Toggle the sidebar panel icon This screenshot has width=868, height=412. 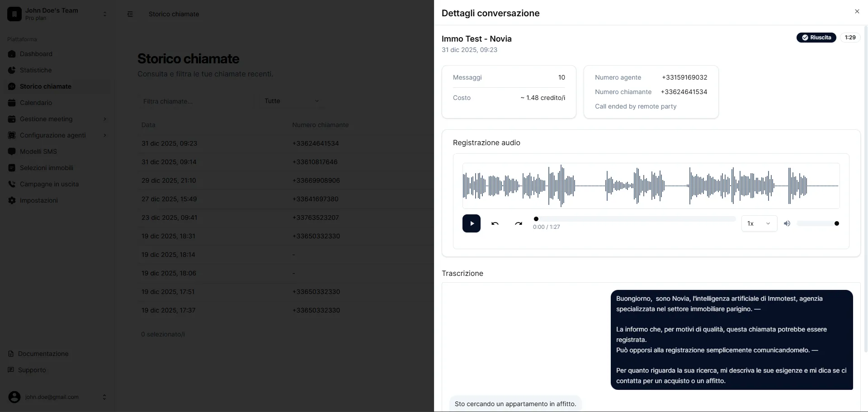[130, 14]
